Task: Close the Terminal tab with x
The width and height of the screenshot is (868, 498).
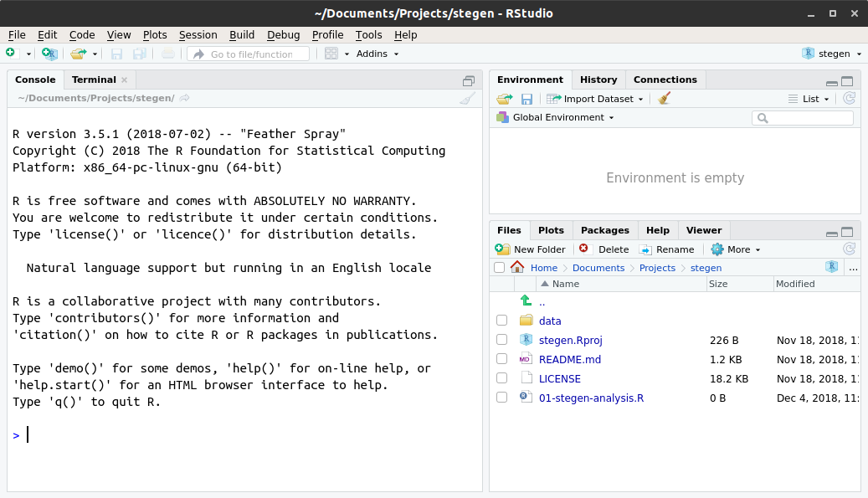Action: pyautogui.click(x=125, y=80)
